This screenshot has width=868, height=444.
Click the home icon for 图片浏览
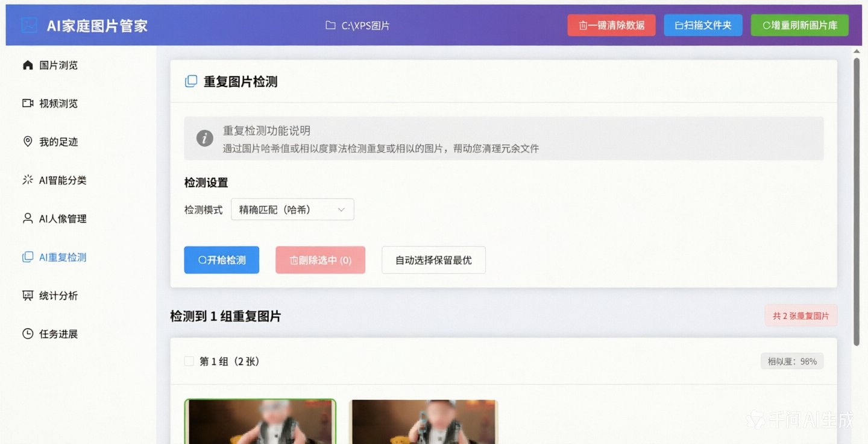coord(28,65)
